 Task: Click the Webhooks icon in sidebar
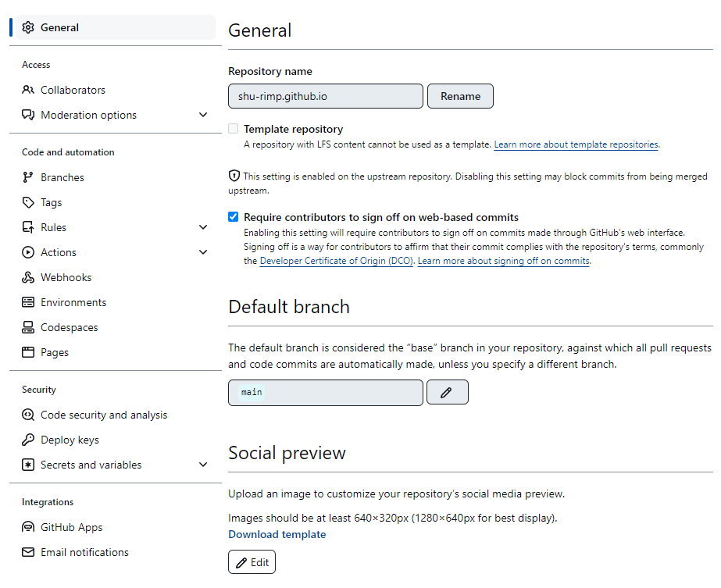click(28, 277)
